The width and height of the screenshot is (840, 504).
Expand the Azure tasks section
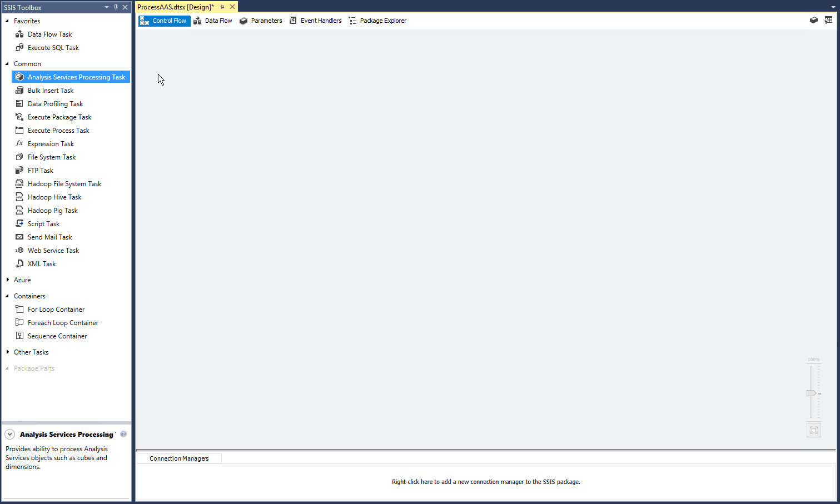tap(7, 280)
